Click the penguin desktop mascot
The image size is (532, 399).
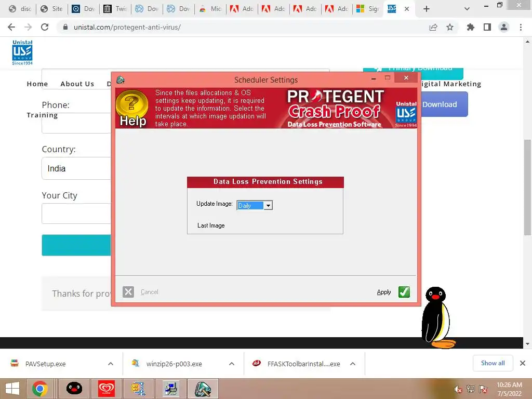click(437, 317)
